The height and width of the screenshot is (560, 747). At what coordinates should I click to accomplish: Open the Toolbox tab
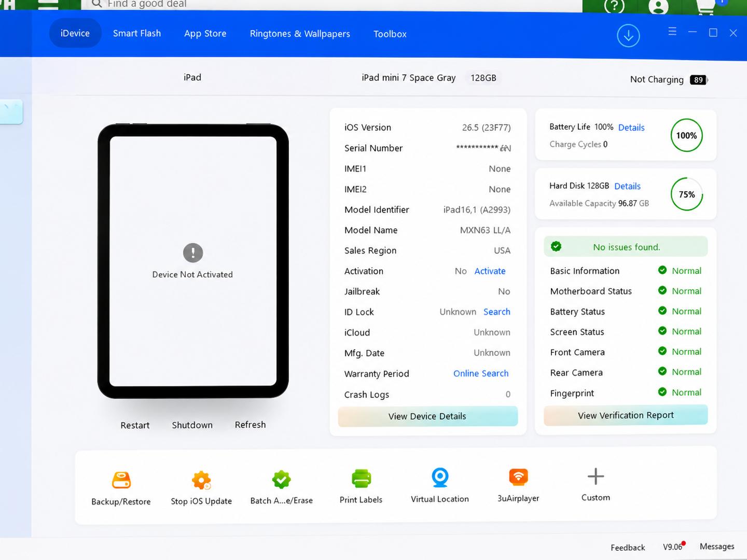390,34
